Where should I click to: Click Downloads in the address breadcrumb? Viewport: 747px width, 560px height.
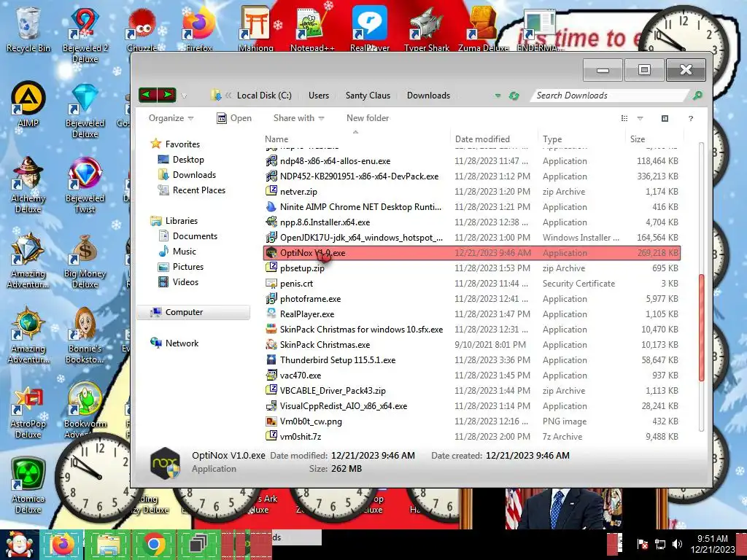(428, 96)
